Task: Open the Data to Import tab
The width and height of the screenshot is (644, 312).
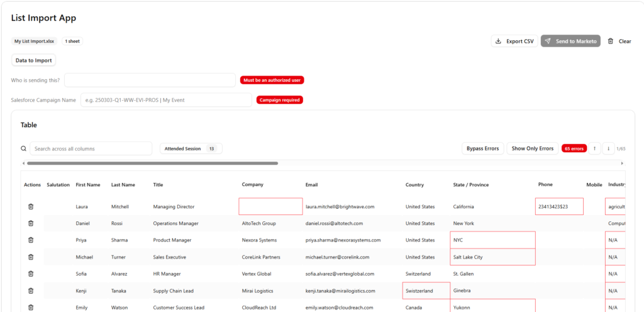Action: (x=34, y=60)
